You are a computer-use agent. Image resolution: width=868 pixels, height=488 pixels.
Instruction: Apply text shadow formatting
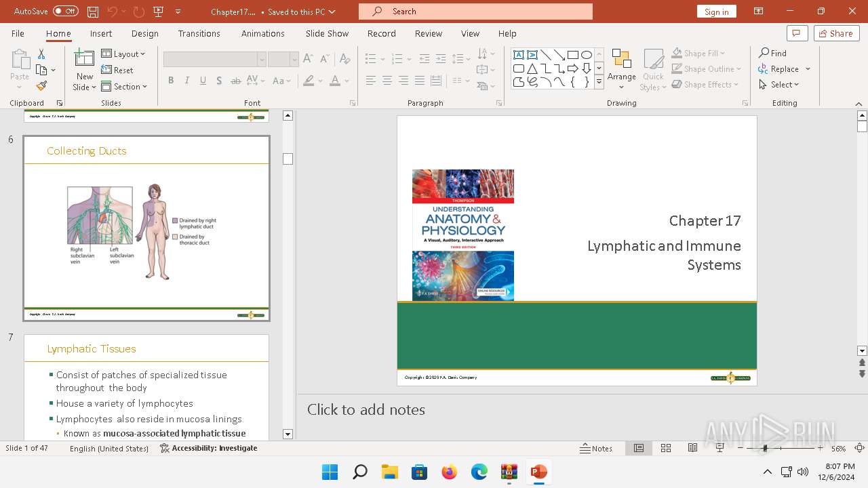(219, 81)
